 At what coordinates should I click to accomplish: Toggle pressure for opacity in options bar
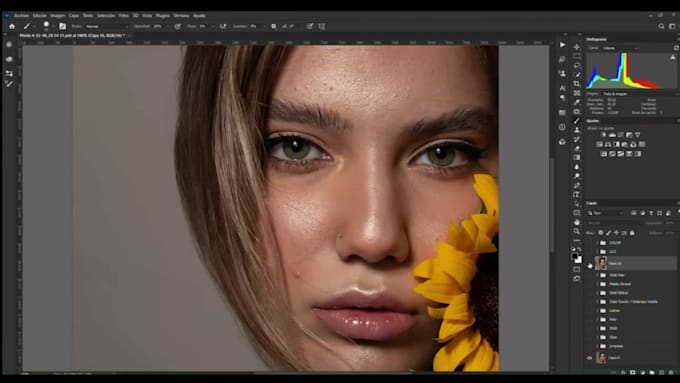coord(177,26)
